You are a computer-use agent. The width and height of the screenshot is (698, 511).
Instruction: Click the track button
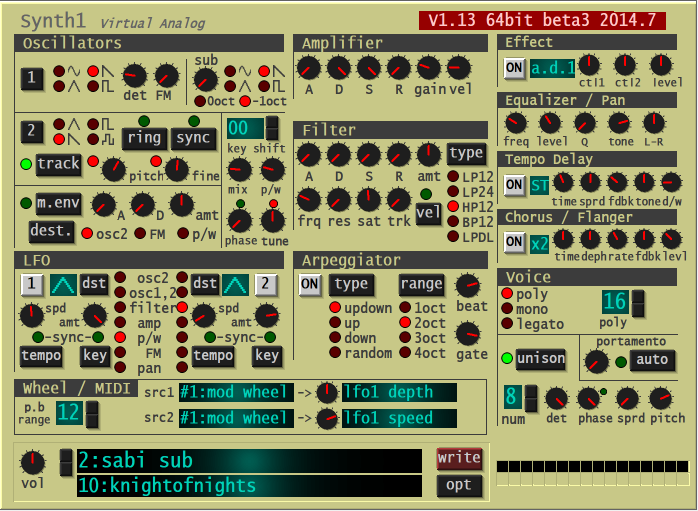pyautogui.click(x=58, y=164)
